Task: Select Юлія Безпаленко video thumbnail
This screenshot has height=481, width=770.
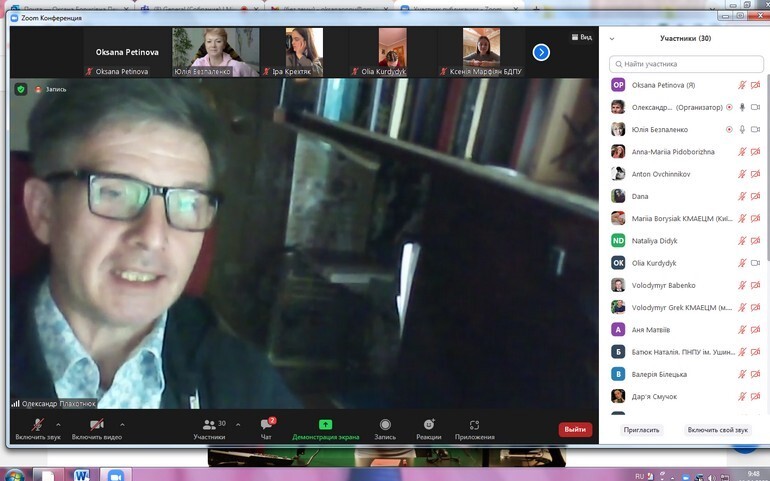Action: tap(216, 52)
